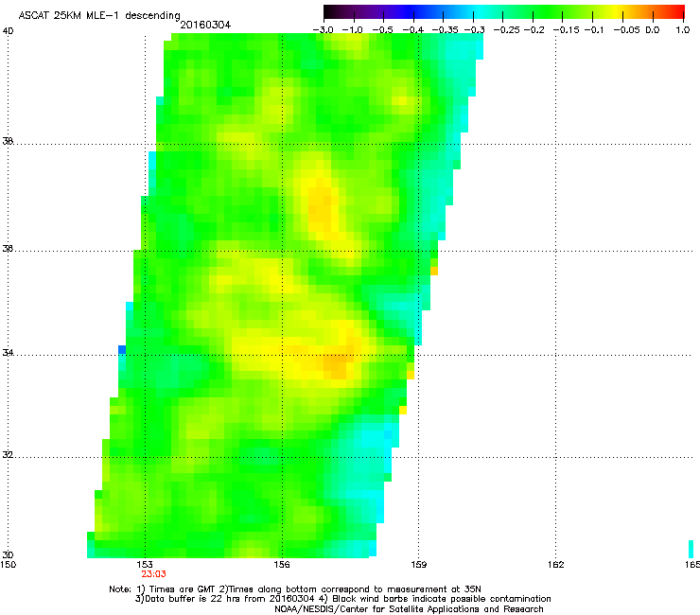Click the -1.0 color scale label
Viewport: 700px width, 615px height.
point(352,30)
